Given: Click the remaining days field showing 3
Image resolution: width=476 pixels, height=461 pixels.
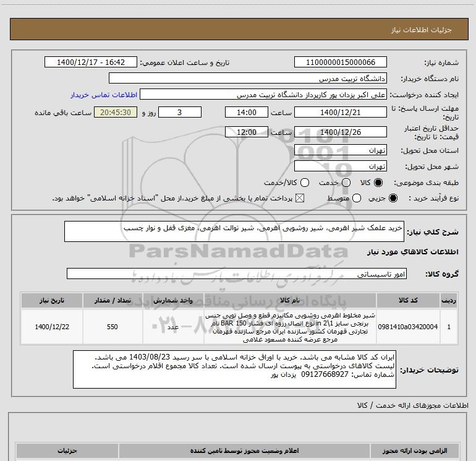Looking at the screenshot, I should pos(180,112).
